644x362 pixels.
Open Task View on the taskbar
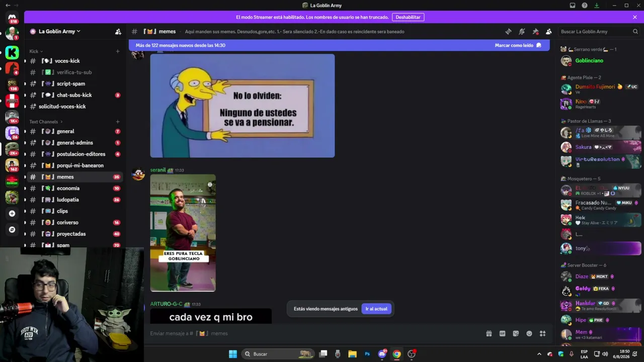[324, 354]
